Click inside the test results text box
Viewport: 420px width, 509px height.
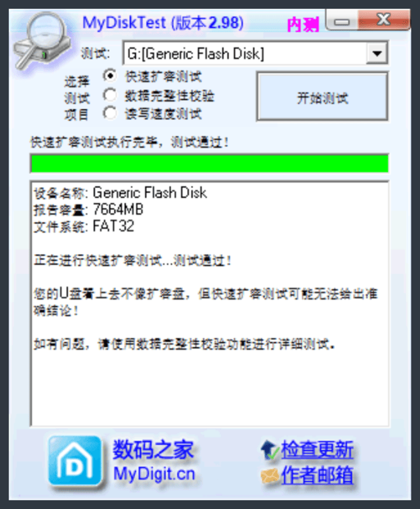coord(209,304)
